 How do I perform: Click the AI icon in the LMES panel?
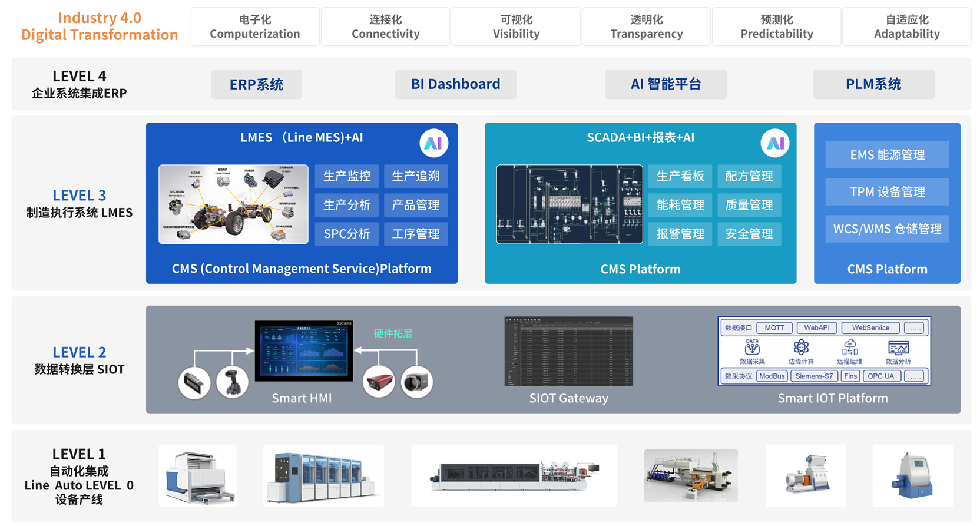[x=433, y=143]
